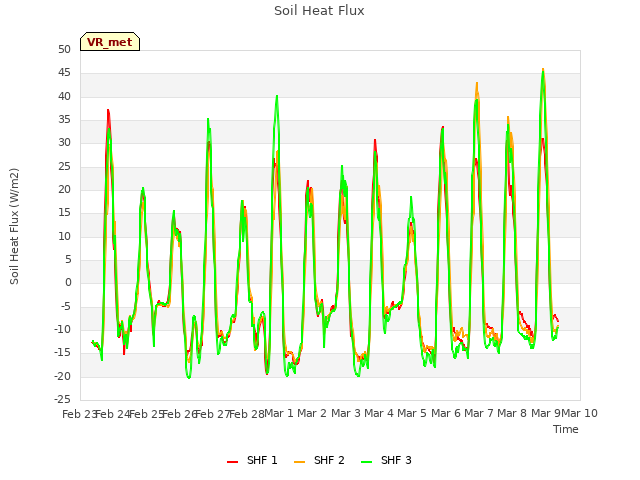
Task: Click the -15 y-axis tick label
Action: [x=62, y=353]
